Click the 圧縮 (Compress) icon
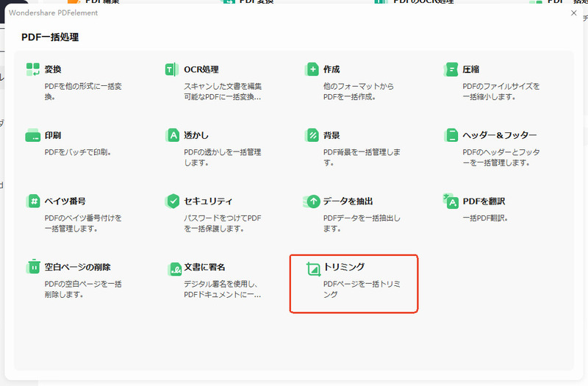The image size is (588, 386). point(451,69)
